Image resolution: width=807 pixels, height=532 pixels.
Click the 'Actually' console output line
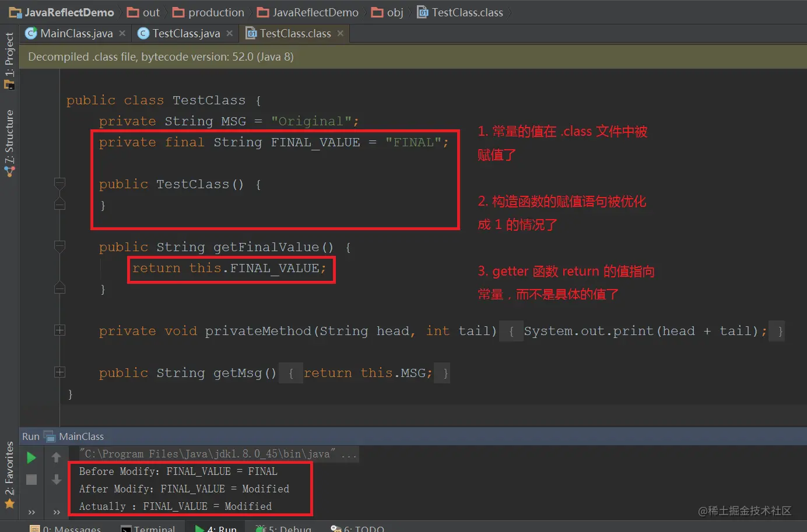coord(176,506)
